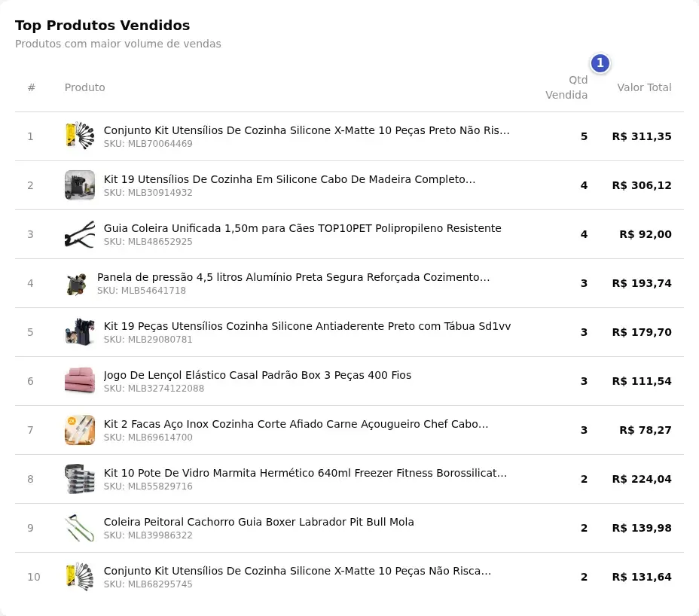This screenshot has width=699, height=616.
Task: Click thumbnail of SKU MLB29080781
Action: pos(80,332)
